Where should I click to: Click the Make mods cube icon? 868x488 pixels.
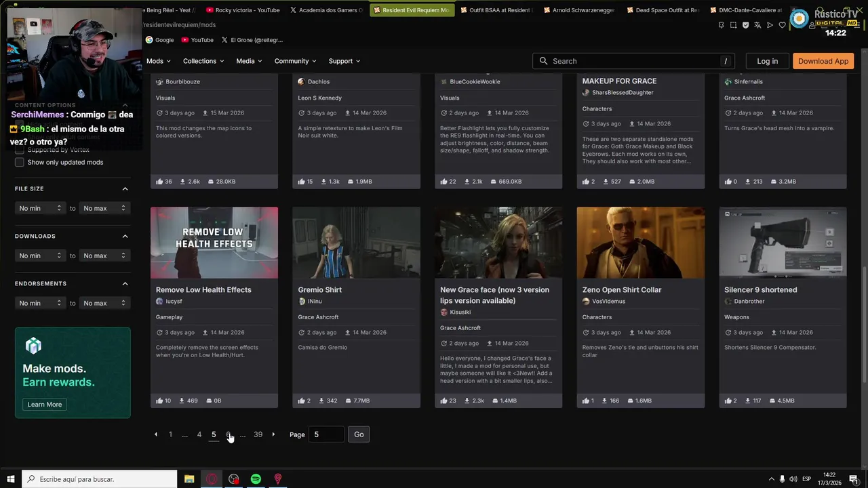pyautogui.click(x=33, y=346)
